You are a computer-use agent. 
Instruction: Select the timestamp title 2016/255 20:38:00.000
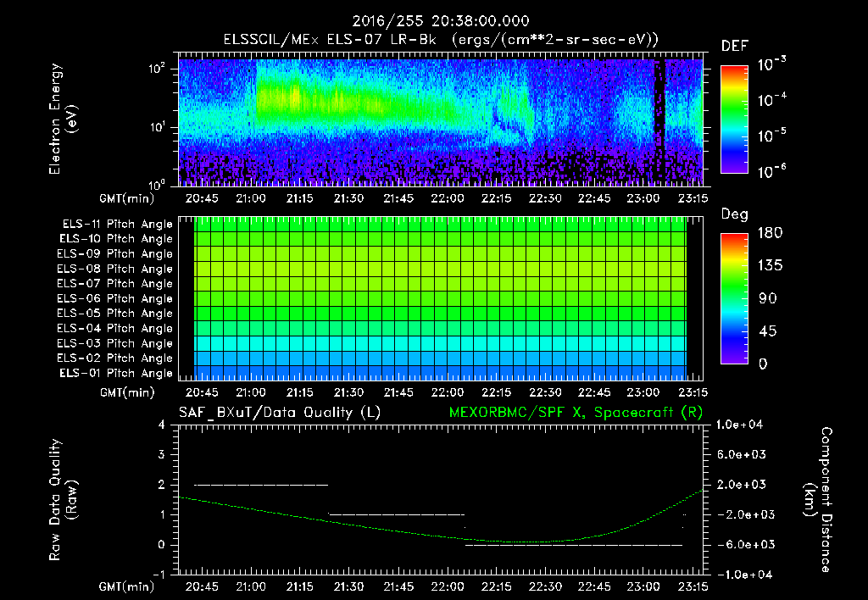441,21
